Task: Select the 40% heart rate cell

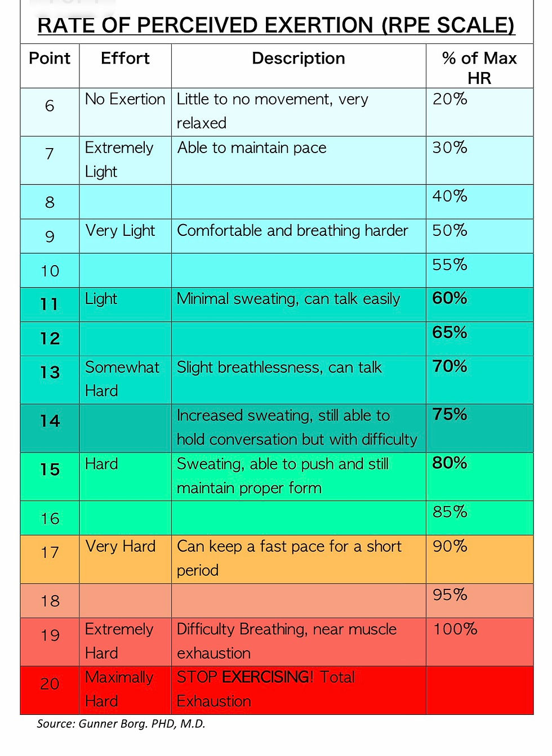Action: point(479,202)
